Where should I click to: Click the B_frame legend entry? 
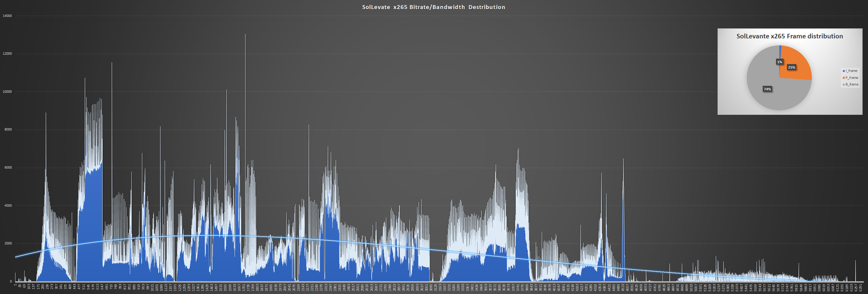[x=850, y=84]
